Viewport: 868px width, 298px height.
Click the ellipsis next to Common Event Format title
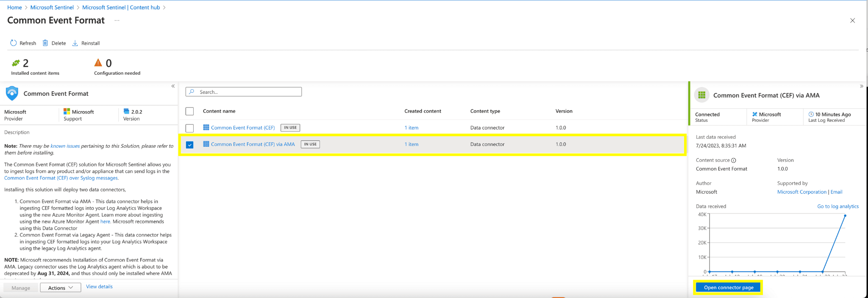117,20
